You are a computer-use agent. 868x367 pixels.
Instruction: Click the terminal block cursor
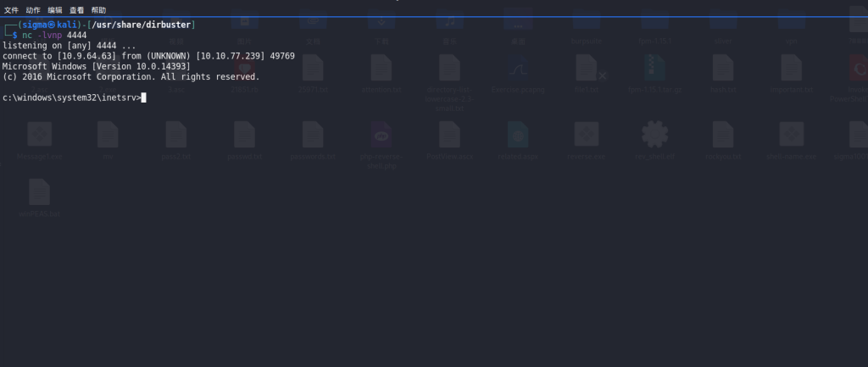(x=144, y=98)
